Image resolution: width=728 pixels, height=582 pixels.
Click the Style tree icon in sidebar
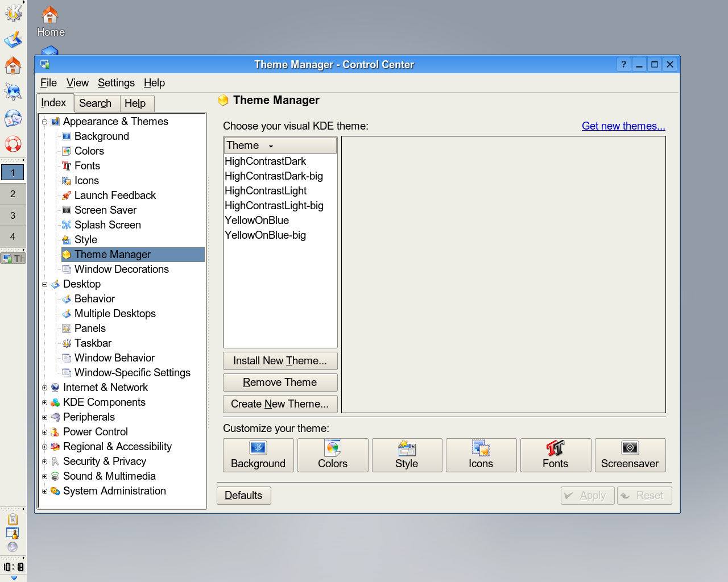pos(67,240)
